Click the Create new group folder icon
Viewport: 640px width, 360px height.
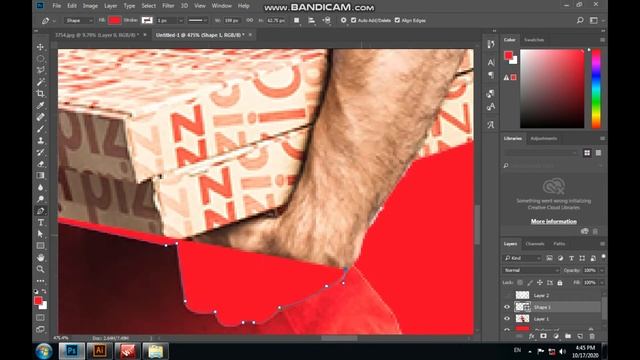[x=568, y=336]
